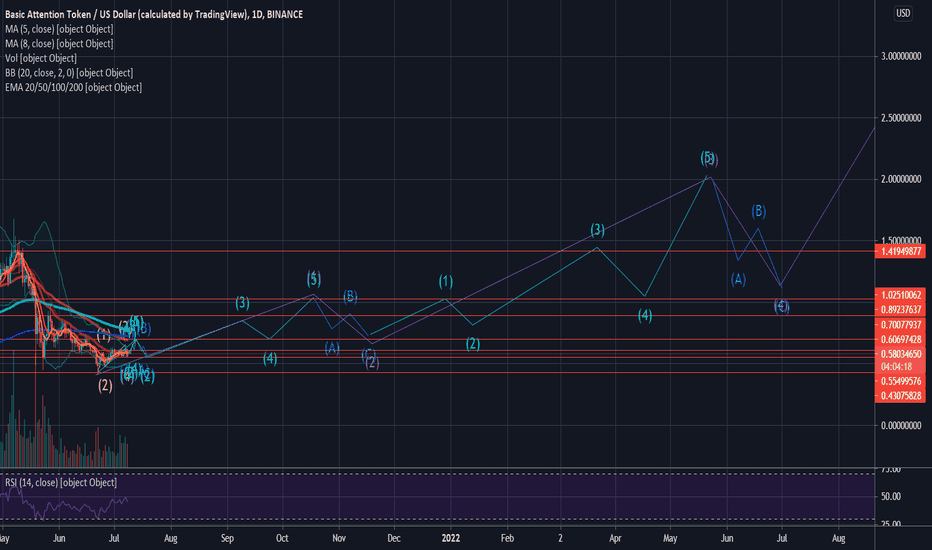Viewport: 932px width, 550px height.
Task: Select the Vol indicator legend
Action: [41, 58]
